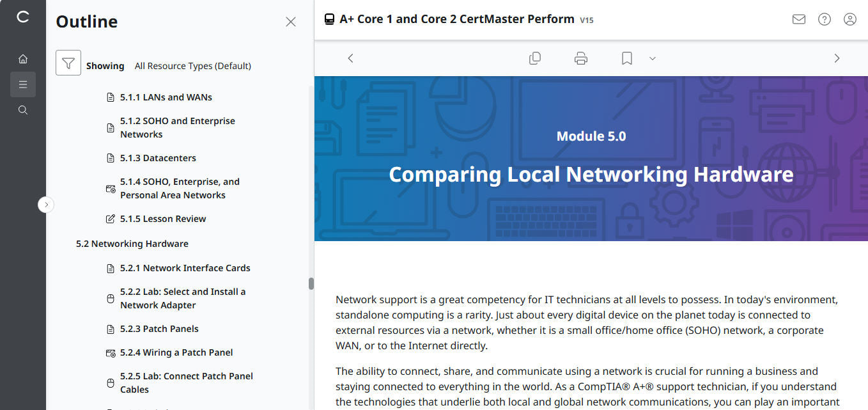Expand the bookmark options chevron

(652, 58)
